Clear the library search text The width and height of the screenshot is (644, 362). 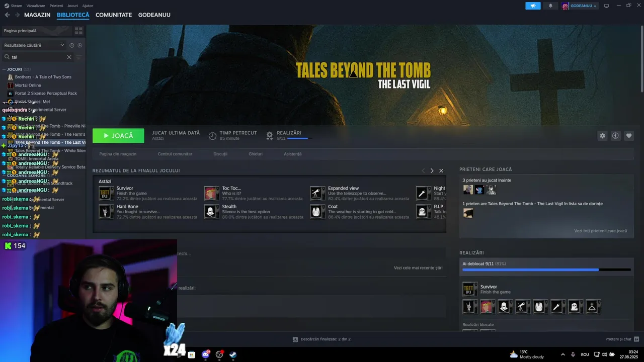69,57
